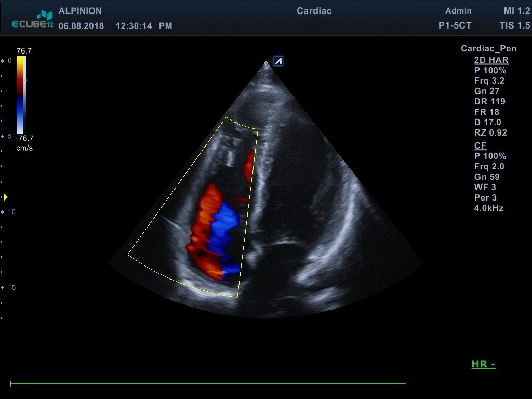
Task: Click the color Doppler velocity scale bar
Action: pos(20,95)
